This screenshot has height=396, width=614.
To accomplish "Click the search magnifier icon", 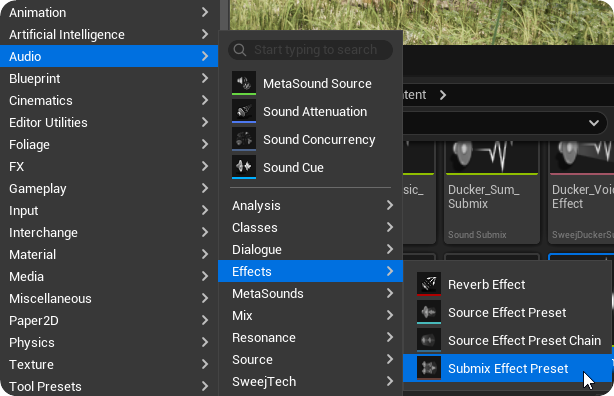I will coord(240,50).
